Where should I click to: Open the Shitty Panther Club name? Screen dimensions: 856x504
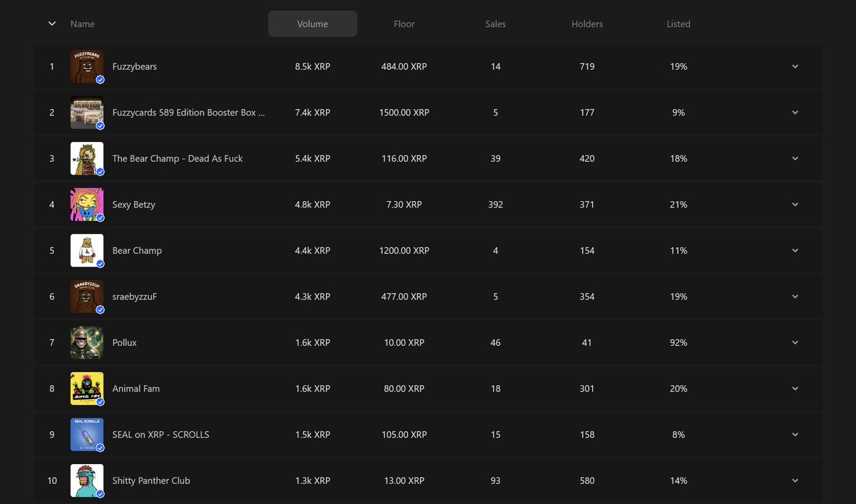pyautogui.click(x=151, y=480)
